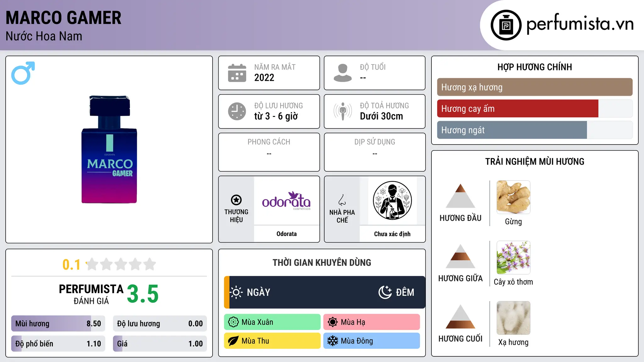Click the Hương xạ hương accord bar
Screen dimensions: 644x362
coord(535,87)
